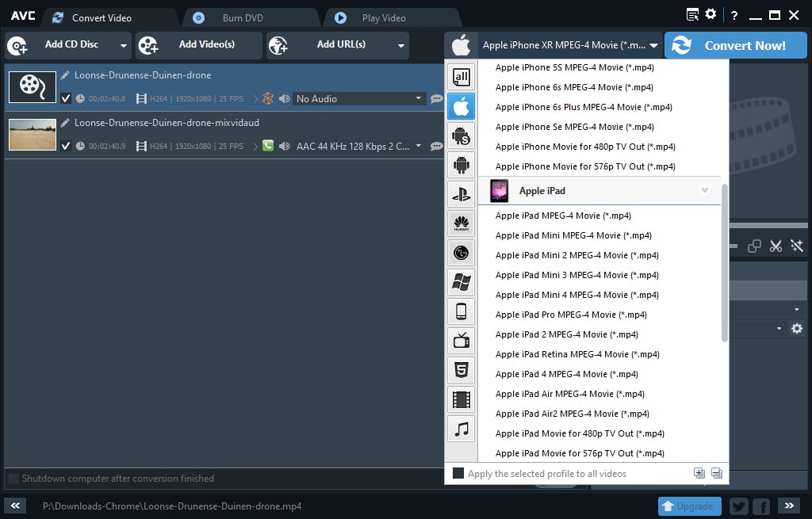Click the Add Video(s) button

(199, 45)
